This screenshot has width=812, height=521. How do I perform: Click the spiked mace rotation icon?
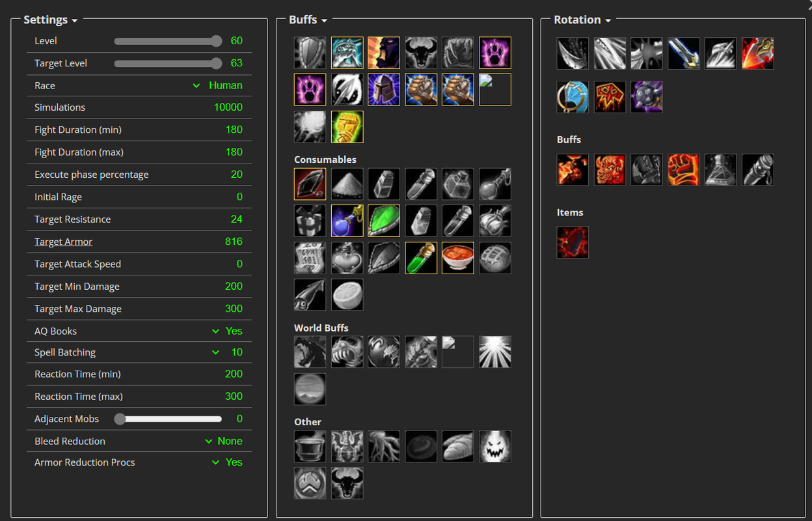[x=647, y=97]
